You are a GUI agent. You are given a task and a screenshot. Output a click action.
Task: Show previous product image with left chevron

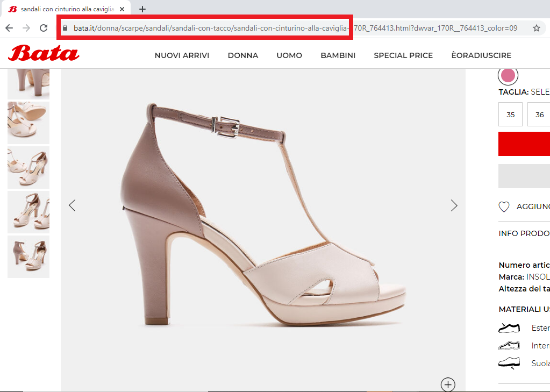point(72,205)
